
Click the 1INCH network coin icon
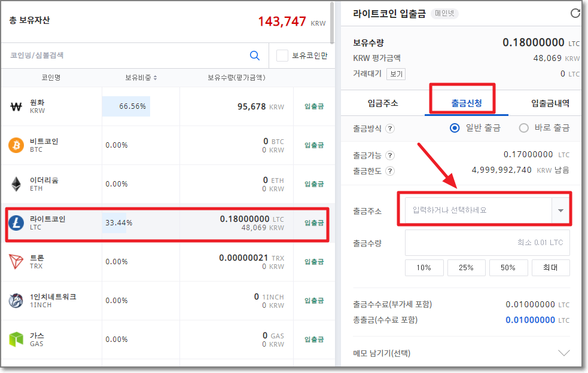16,300
